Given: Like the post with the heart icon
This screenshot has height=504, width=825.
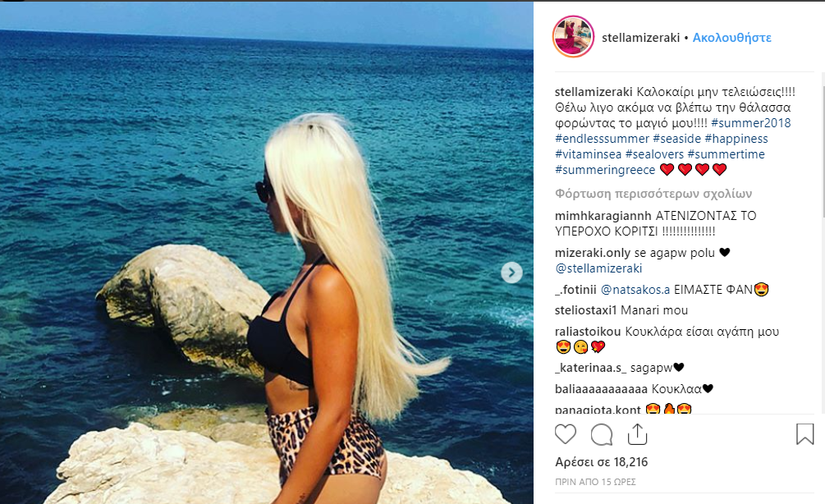Looking at the screenshot, I should 566,434.
